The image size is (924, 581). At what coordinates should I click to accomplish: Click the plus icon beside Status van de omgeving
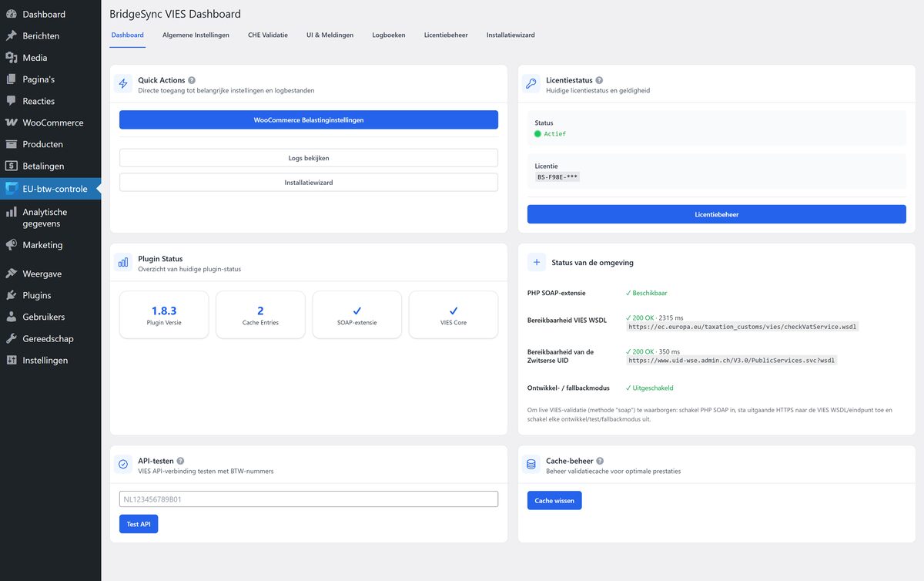pos(536,262)
